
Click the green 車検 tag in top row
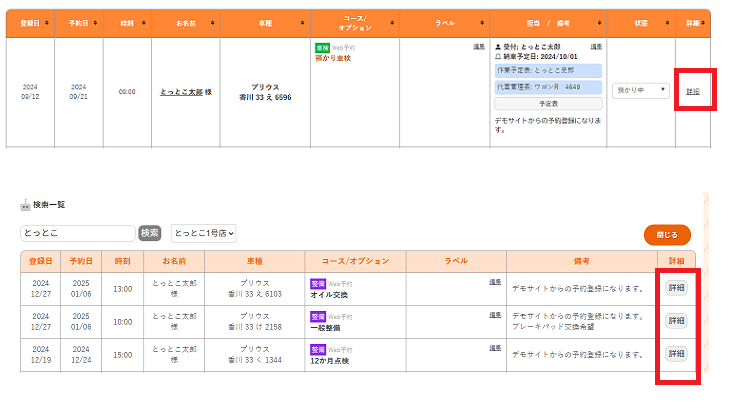click(322, 47)
